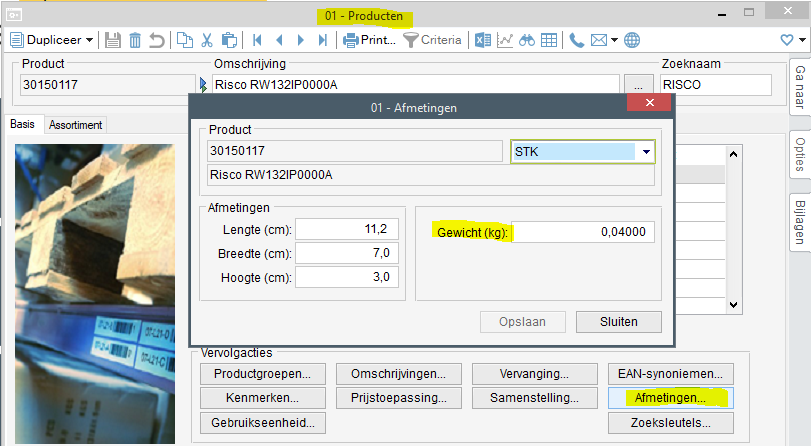811x446 pixels.
Task: Open Print with the printer icon
Action: pos(351,40)
